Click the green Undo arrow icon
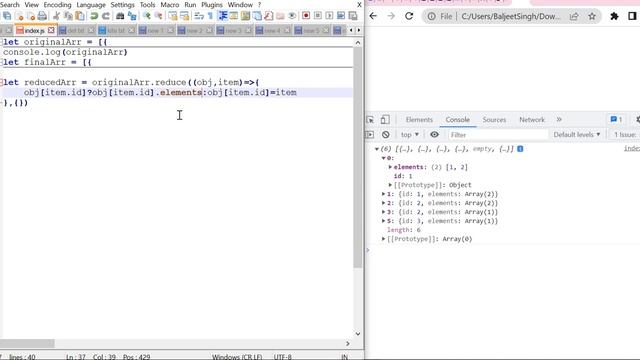 (x=94, y=16)
